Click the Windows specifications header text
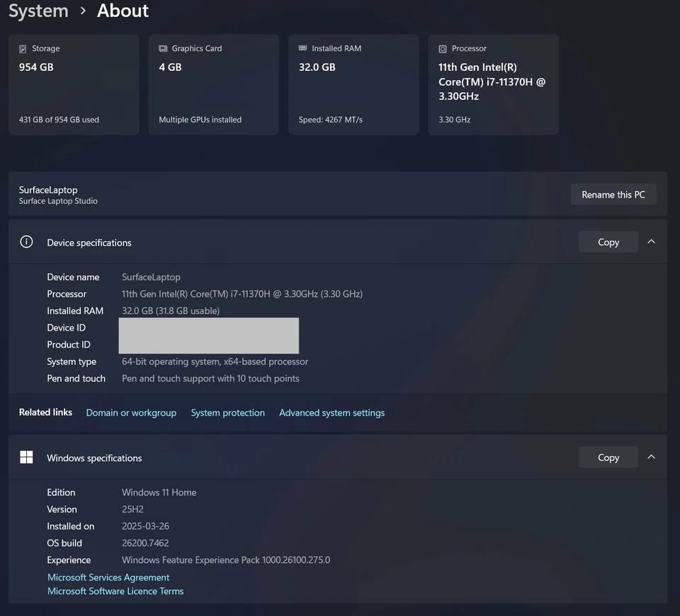 click(x=94, y=458)
